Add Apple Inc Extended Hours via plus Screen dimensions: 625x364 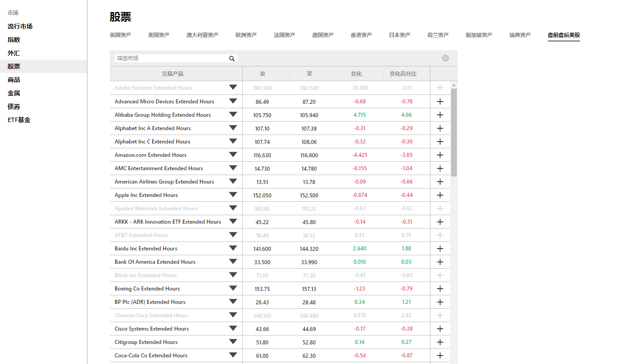point(440,195)
